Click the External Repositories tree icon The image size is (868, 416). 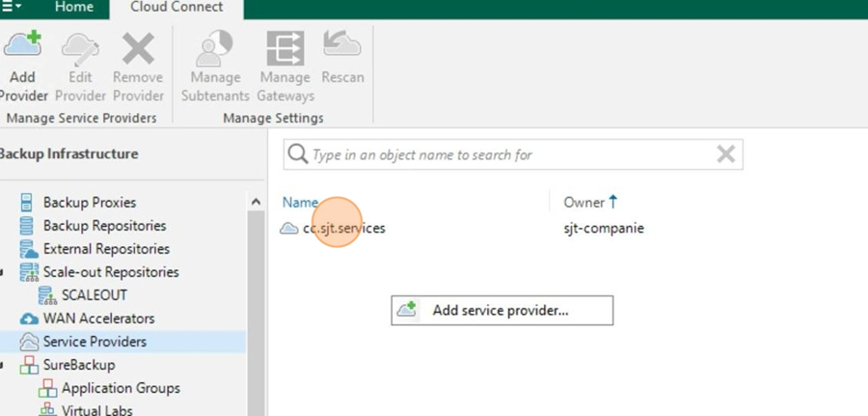(x=28, y=249)
